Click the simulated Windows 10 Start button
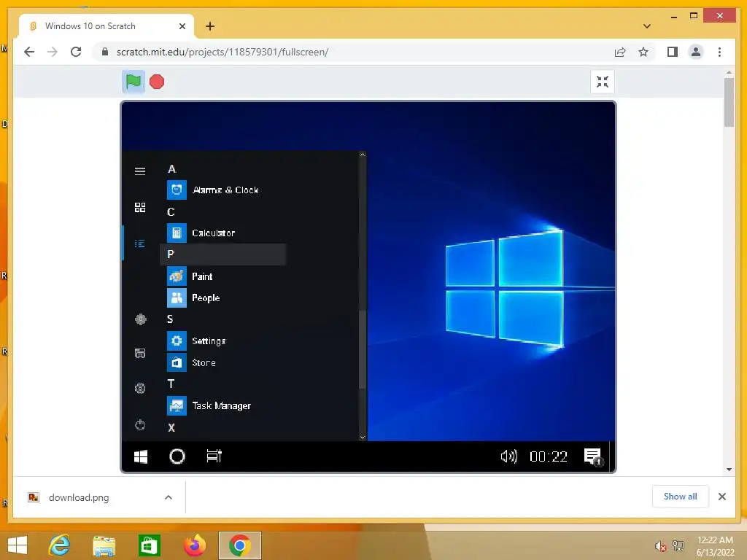The width and height of the screenshot is (747, 560). [141, 456]
